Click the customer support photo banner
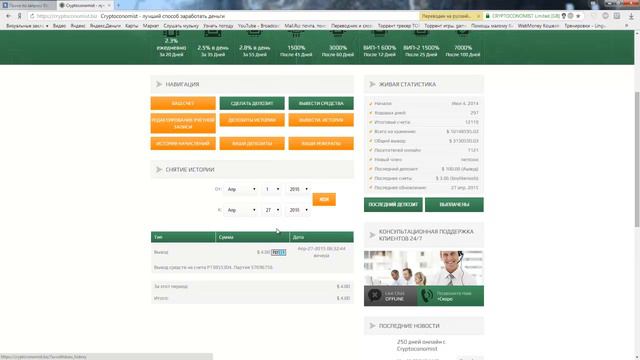Image resolution: width=640 pixels, height=360 pixels. (x=424, y=268)
